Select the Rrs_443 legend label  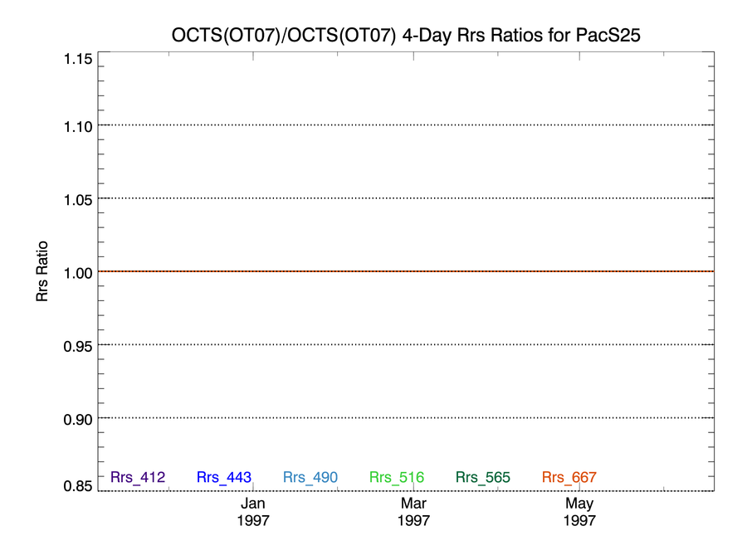click(x=224, y=477)
